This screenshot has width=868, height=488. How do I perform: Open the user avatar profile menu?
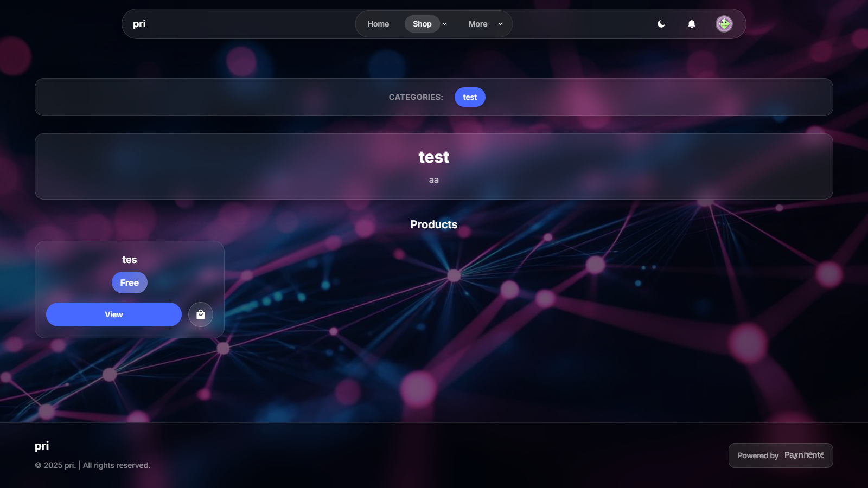pyautogui.click(x=724, y=24)
